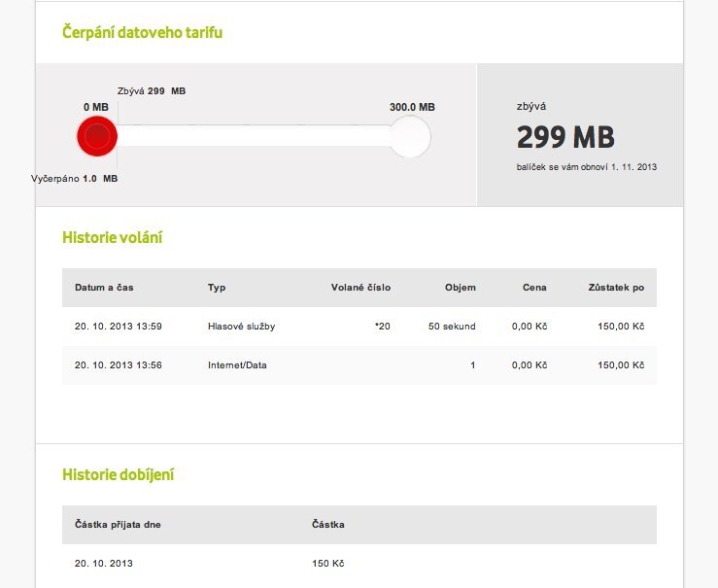Click the package renewal date text "1. 11. 2013"
The width and height of the screenshot is (718, 588).
[634, 167]
